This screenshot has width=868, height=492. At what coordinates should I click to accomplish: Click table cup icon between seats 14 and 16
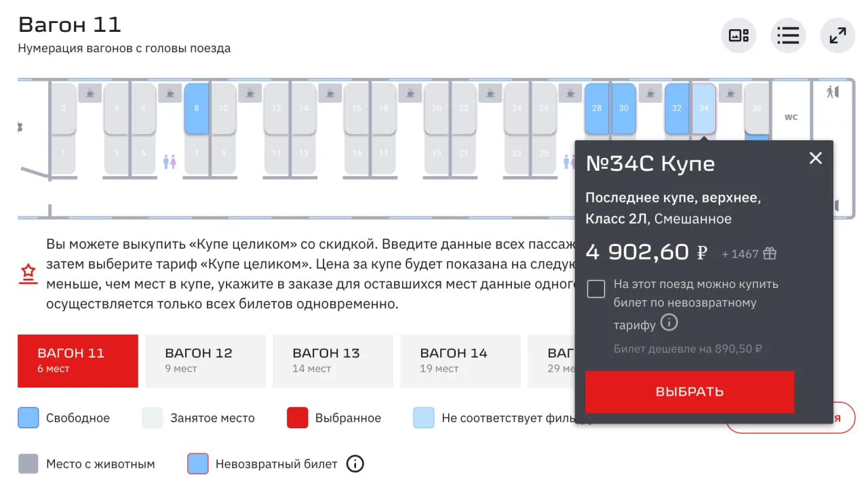point(330,93)
